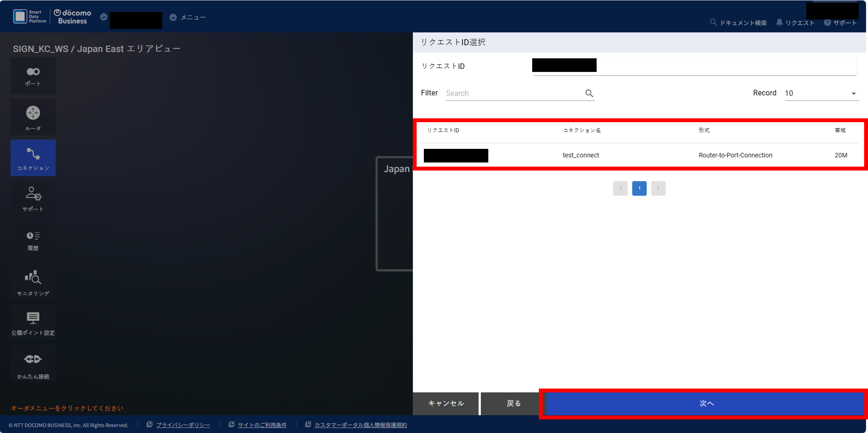Viewport: 868px width, 433px height.
Task: Open リクエスト notifications in header
Action: tap(795, 22)
